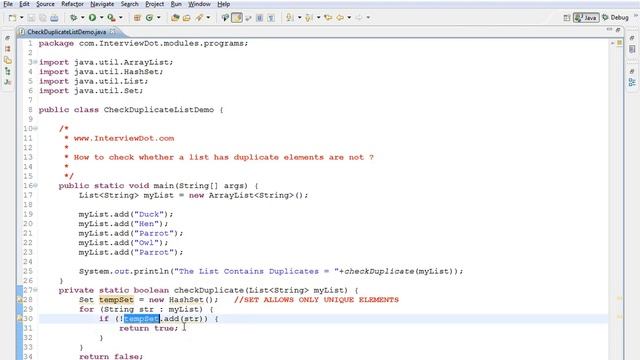Open the New wizard dropdown arrow

point(22,18)
